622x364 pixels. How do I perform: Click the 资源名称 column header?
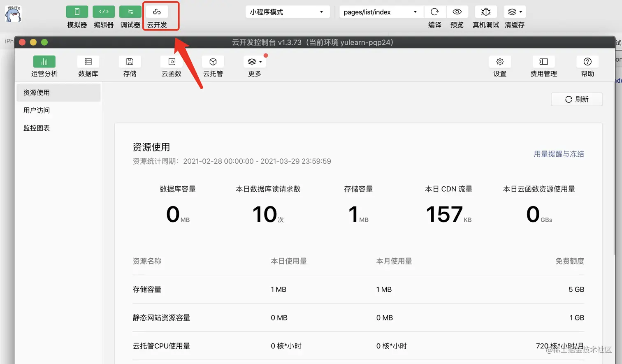(147, 261)
